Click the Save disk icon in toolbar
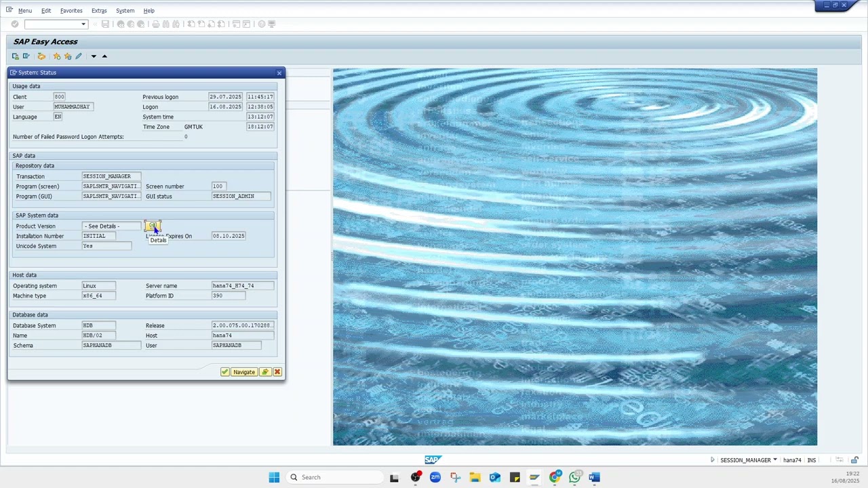Screen dimensions: 868x488 point(105,24)
